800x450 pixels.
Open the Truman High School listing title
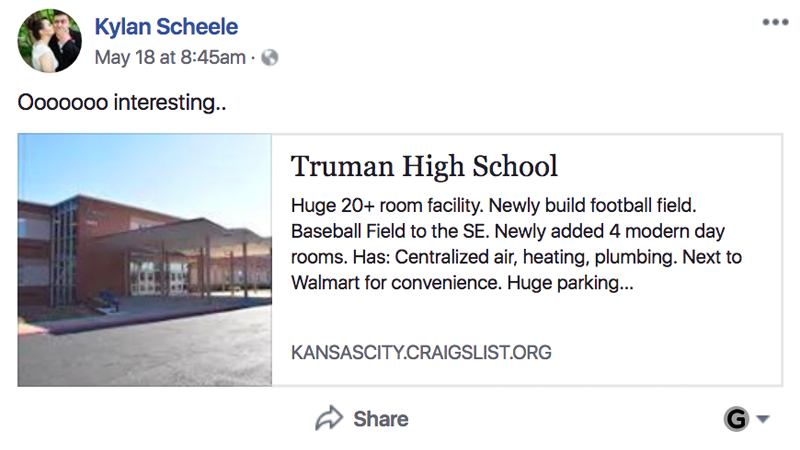click(424, 166)
